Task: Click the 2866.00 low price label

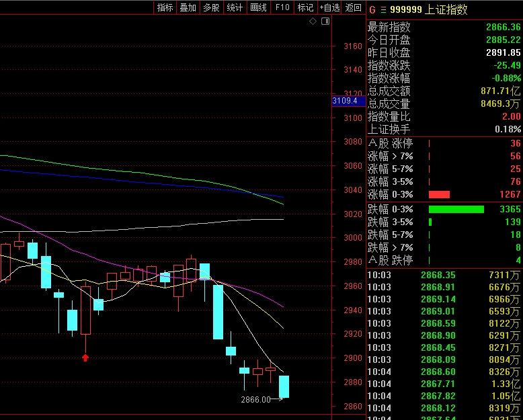Action: (x=256, y=399)
